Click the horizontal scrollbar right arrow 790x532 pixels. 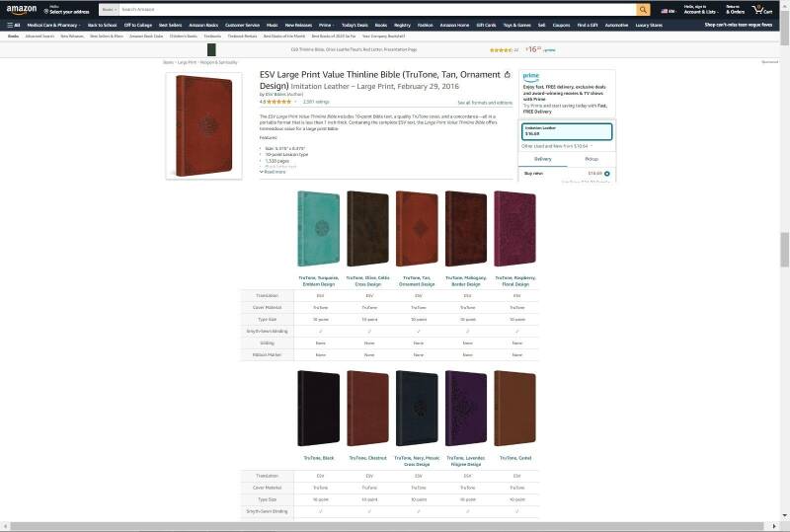774,526
